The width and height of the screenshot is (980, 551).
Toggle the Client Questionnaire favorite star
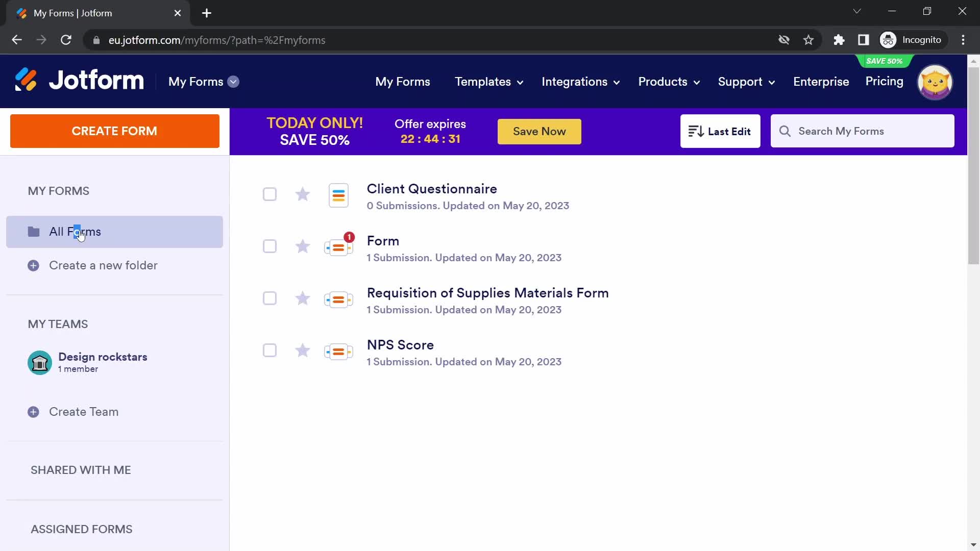point(302,194)
